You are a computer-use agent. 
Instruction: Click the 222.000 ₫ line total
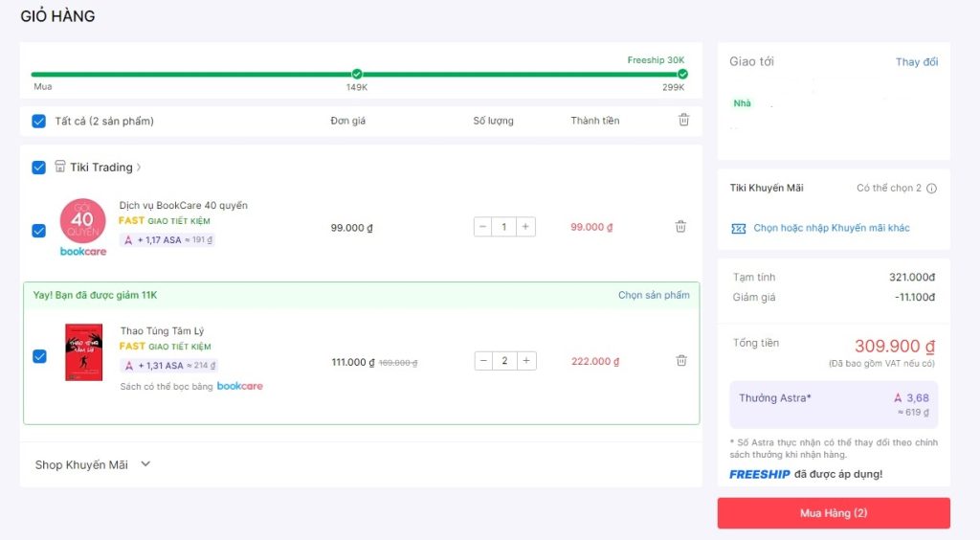tap(595, 361)
